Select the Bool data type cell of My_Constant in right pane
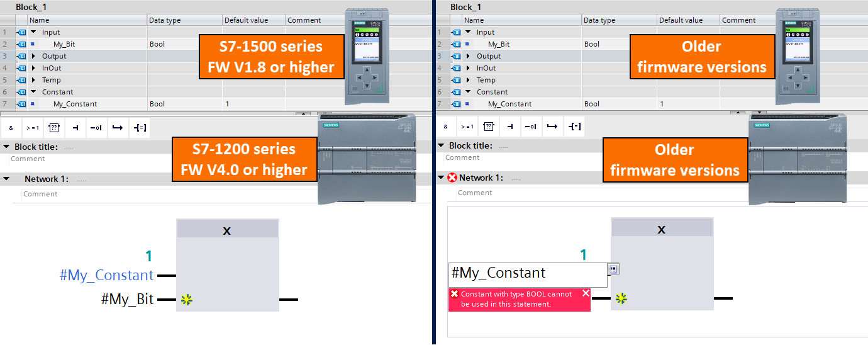Image resolution: width=868 pixels, height=345 pixels. click(619, 104)
